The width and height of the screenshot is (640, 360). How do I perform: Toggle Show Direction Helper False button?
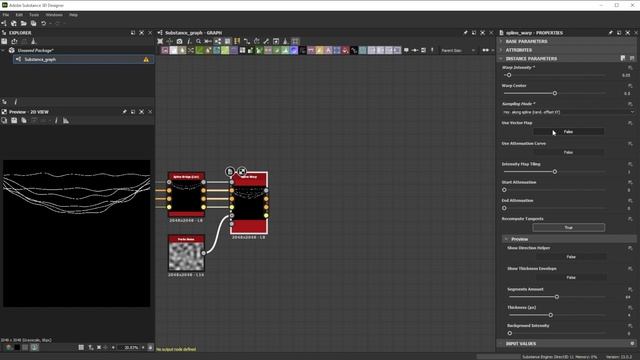[571, 257]
